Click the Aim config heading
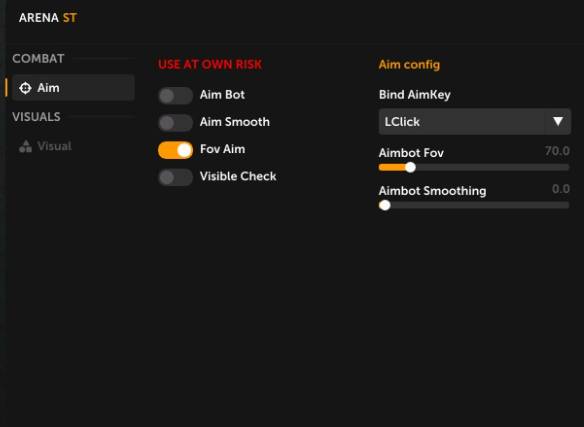Viewport: 584px width, 427px height. (409, 64)
